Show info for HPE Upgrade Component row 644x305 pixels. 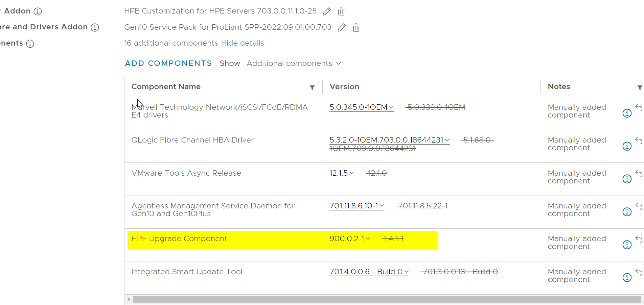(627, 245)
